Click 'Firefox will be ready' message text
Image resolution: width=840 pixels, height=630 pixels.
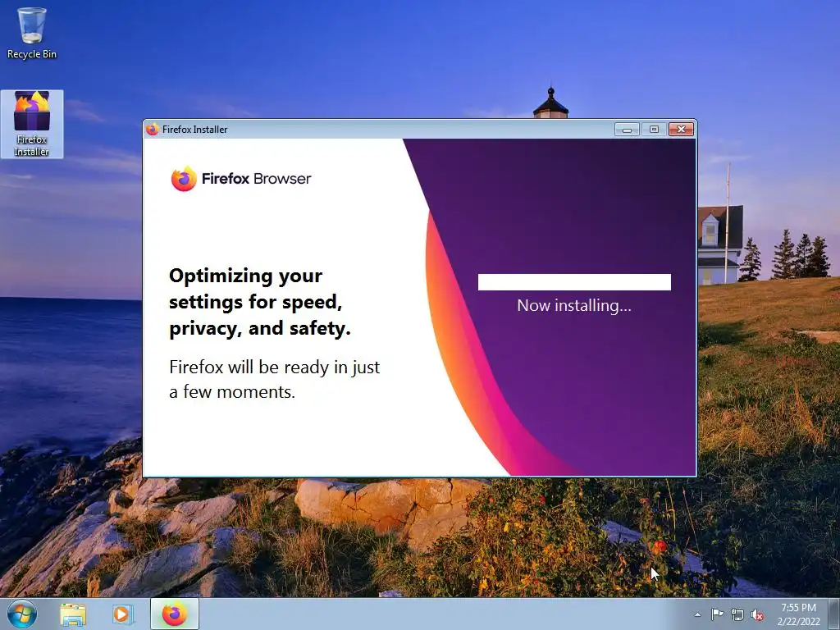tap(274, 379)
